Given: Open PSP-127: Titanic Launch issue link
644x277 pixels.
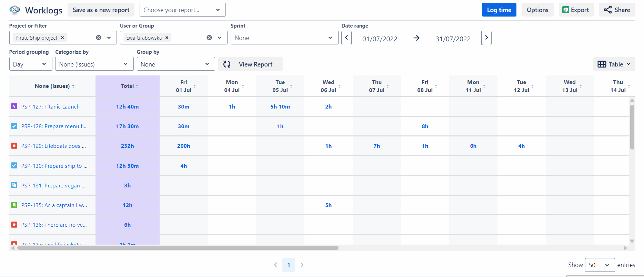Looking at the screenshot, I should point(50,106).
